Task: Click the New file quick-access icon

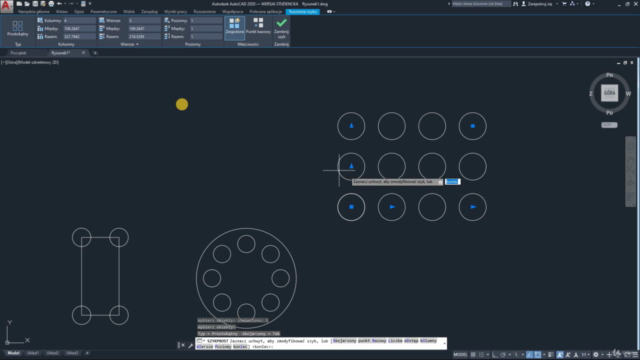Action: point(19,4)
